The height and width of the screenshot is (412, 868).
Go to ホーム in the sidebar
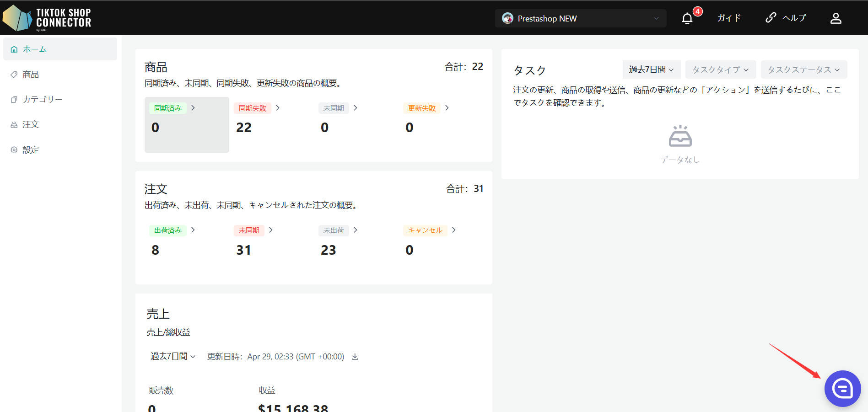click(35, 49)
